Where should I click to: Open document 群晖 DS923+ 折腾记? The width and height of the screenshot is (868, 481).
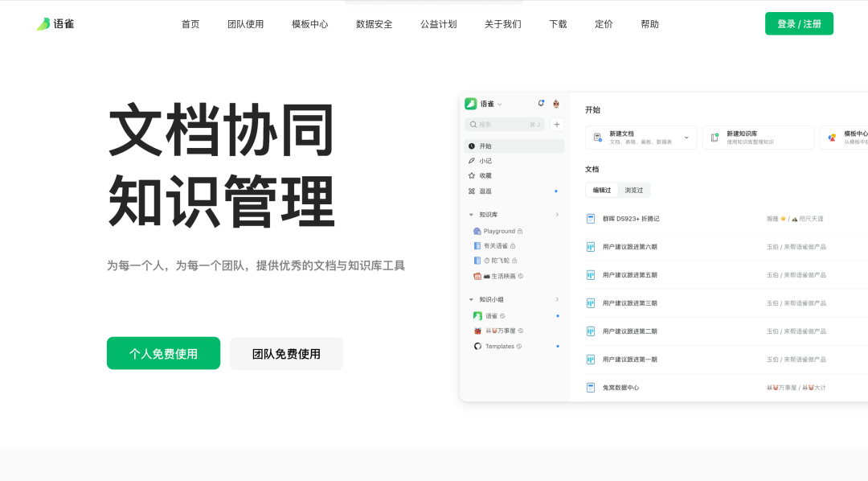[x=631, y=219]
